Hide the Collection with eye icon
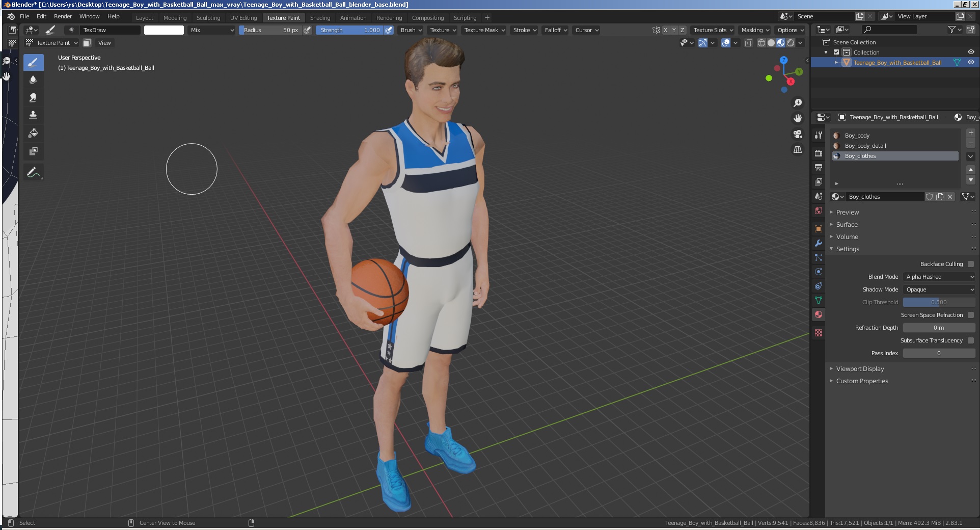This screenshot has width=980, height=530. tap(971, 52)
